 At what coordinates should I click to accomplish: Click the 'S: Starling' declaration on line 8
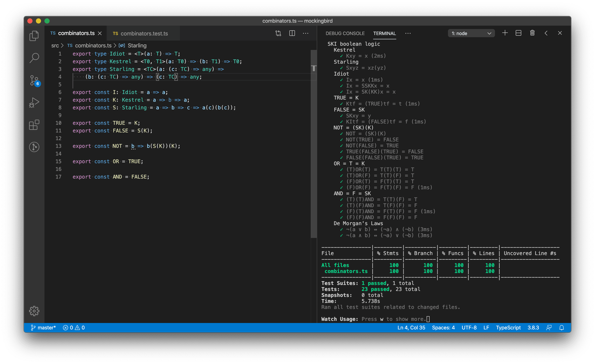[x=130, y=107]
